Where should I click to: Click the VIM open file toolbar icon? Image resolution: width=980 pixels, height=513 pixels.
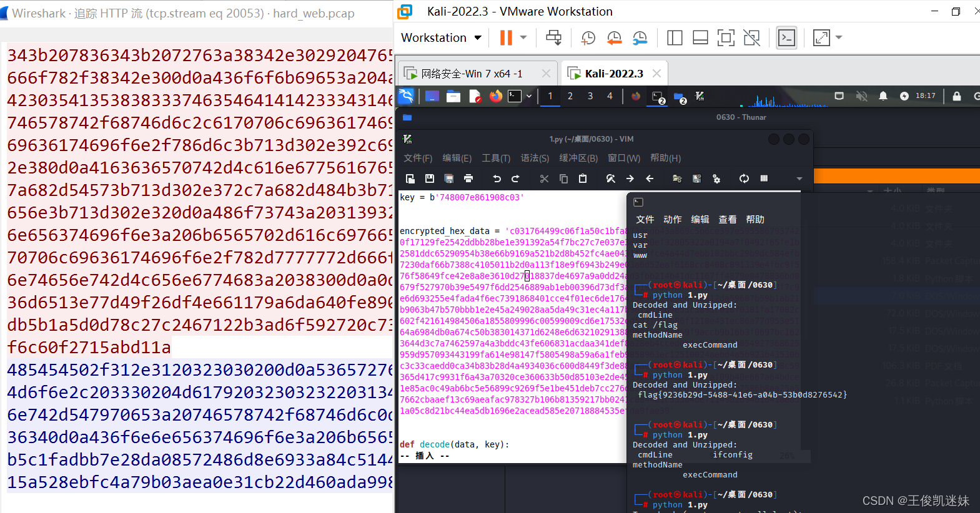point(410,179)
